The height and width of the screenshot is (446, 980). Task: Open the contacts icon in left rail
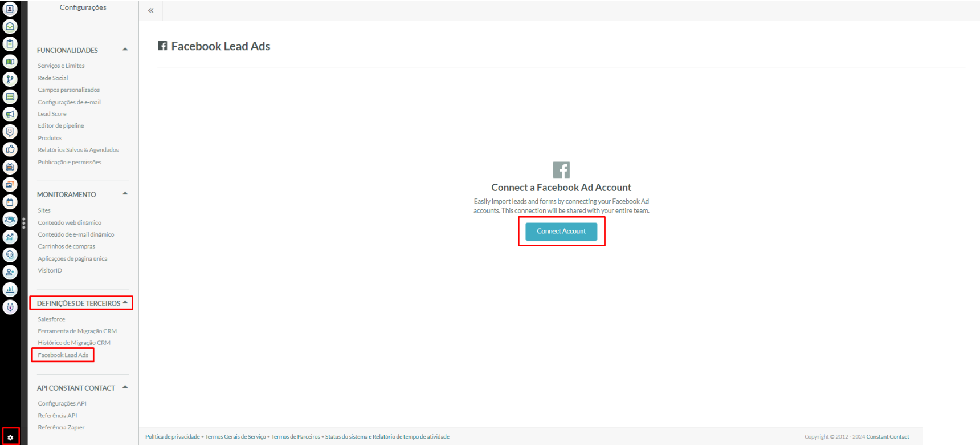point(10,9)
